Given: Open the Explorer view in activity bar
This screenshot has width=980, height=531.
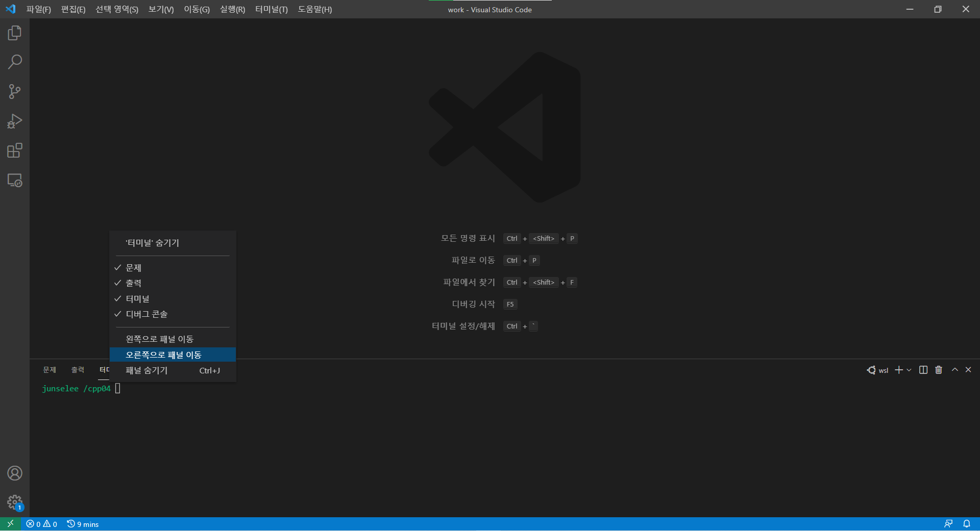Looking at the screenshot, I should click(15, 33).
